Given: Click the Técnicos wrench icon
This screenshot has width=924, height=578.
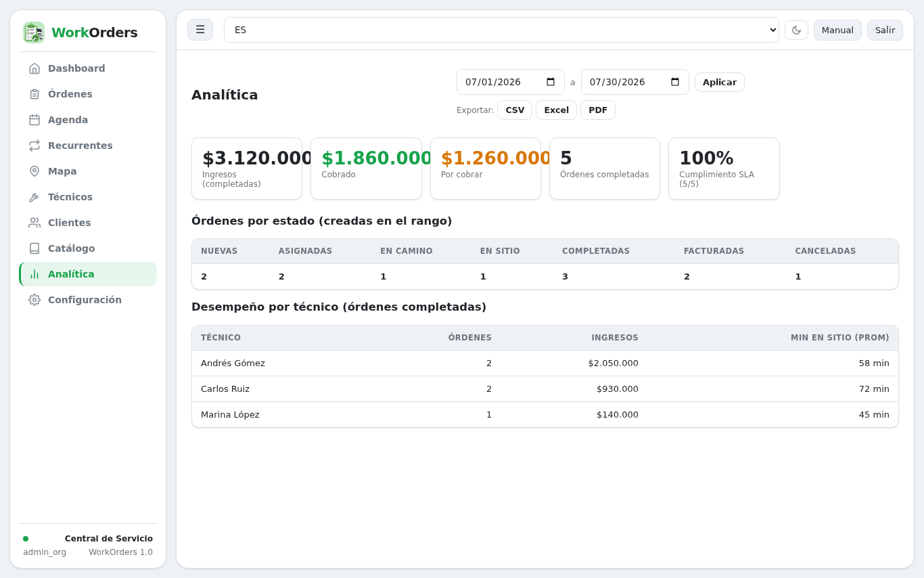Looking at the screenshot, I should (x=34, y=197).
